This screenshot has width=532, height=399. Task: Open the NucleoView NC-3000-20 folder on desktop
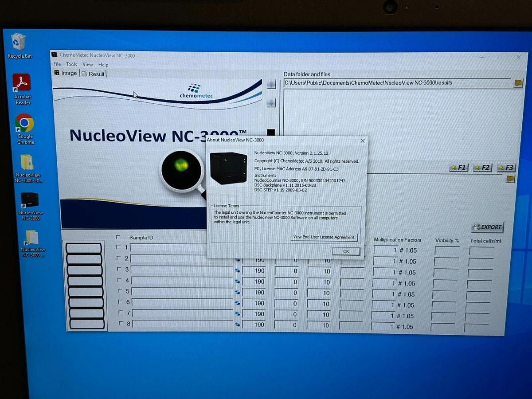(27, 169)
